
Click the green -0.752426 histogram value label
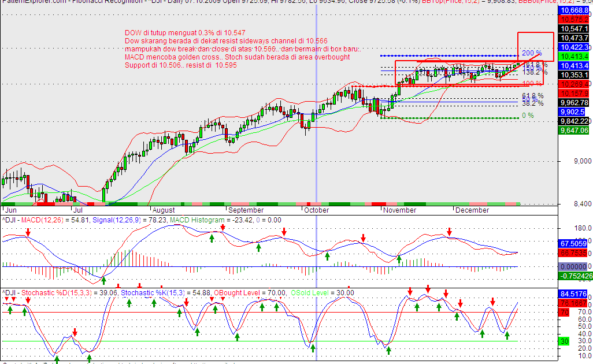tap(575, 276)
